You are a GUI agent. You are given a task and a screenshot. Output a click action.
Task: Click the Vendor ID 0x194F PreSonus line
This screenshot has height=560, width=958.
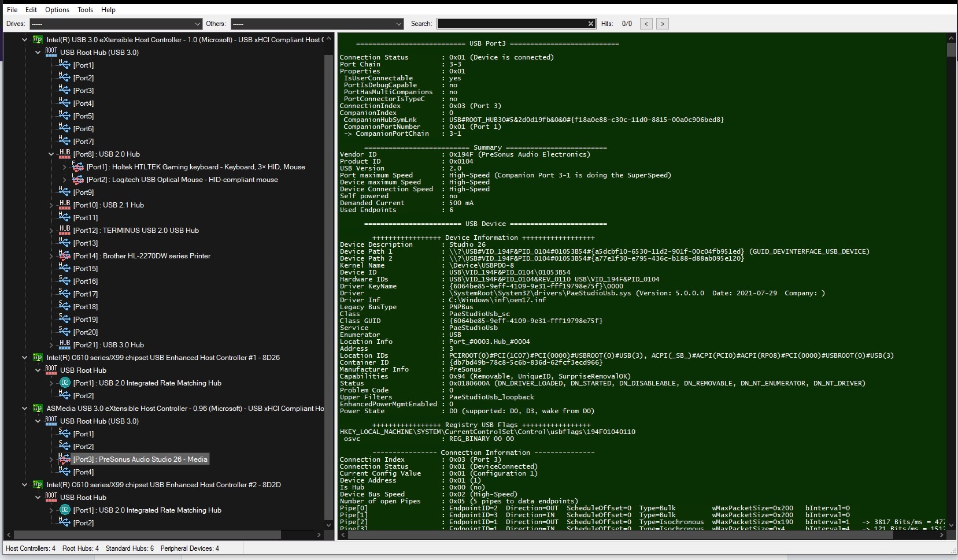point(465,154)
